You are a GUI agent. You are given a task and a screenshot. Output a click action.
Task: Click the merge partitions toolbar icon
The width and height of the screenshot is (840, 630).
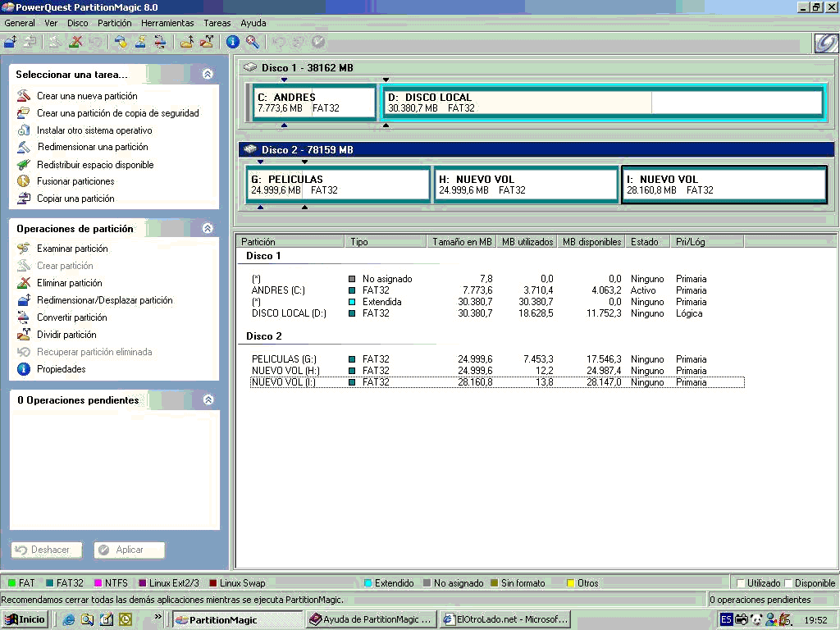point(186,42)
